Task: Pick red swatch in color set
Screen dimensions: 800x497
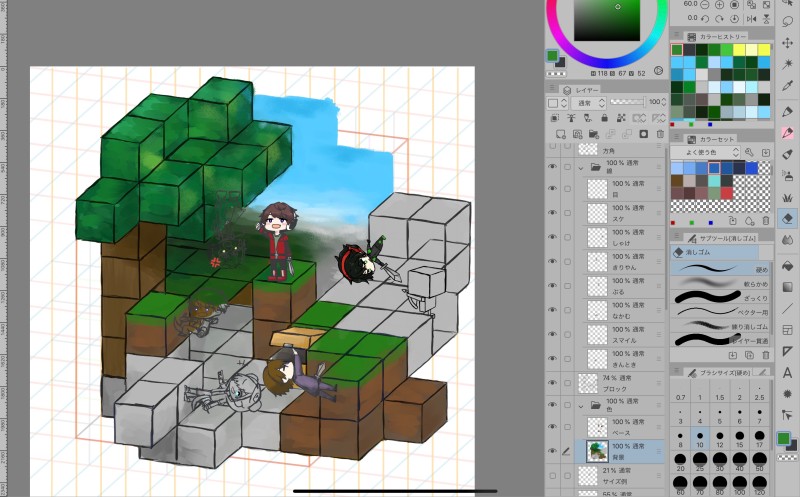Action: click(727, 193)
